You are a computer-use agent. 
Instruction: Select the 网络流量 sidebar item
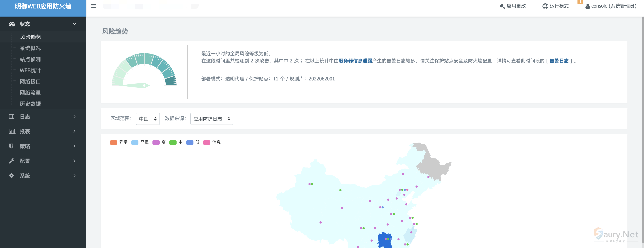coord(30,93)
